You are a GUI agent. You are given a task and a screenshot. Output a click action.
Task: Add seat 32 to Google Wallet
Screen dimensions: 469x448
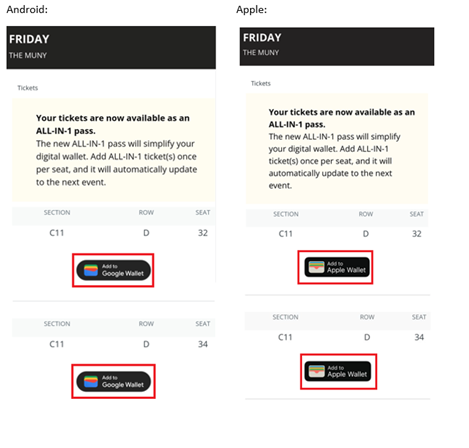pyautogui.click(x=114, y=270)
